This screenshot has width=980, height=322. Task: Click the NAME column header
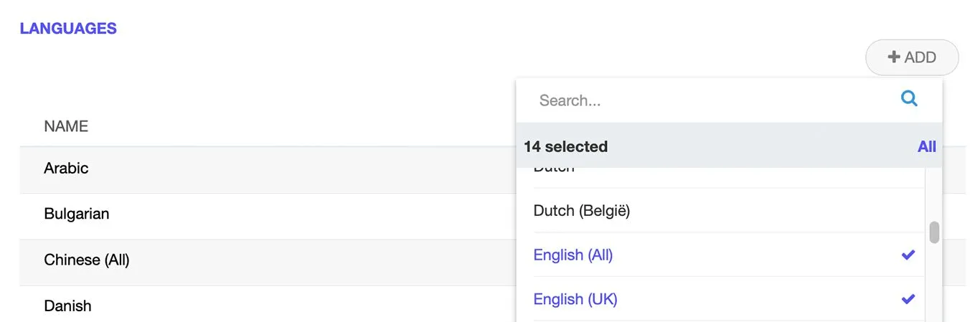66,126
